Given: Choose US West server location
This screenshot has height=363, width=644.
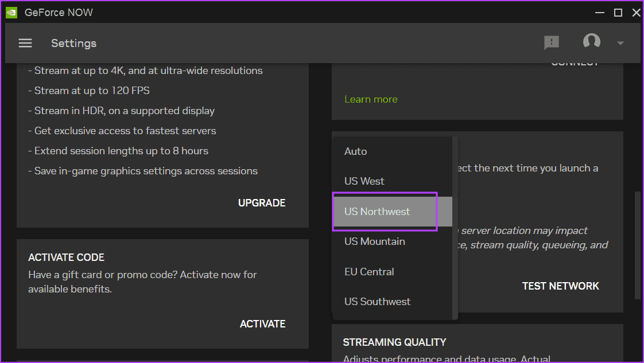Looking at the screenshot, I should [392, 181].
